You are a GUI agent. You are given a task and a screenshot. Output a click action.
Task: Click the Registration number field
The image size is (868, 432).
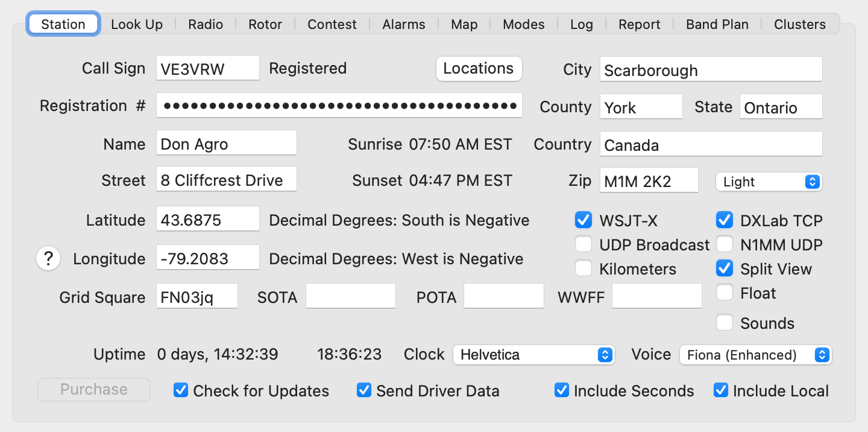[339, 106]
